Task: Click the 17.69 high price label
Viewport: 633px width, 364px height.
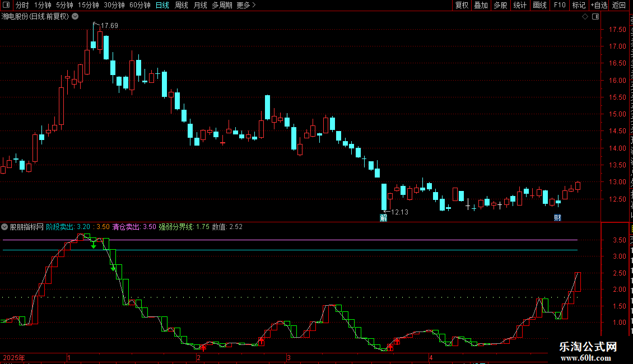Action: [109, 26]
